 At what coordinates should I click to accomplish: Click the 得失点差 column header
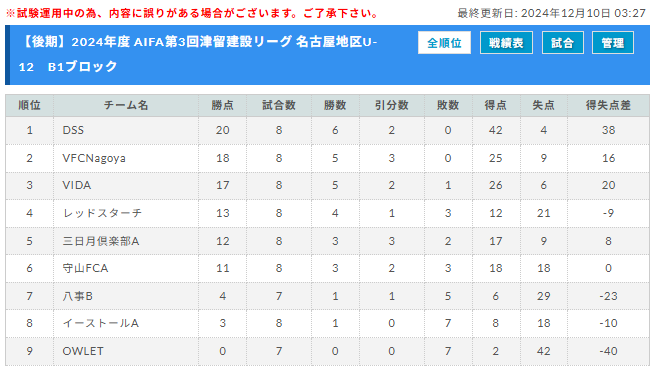(608, 106)
